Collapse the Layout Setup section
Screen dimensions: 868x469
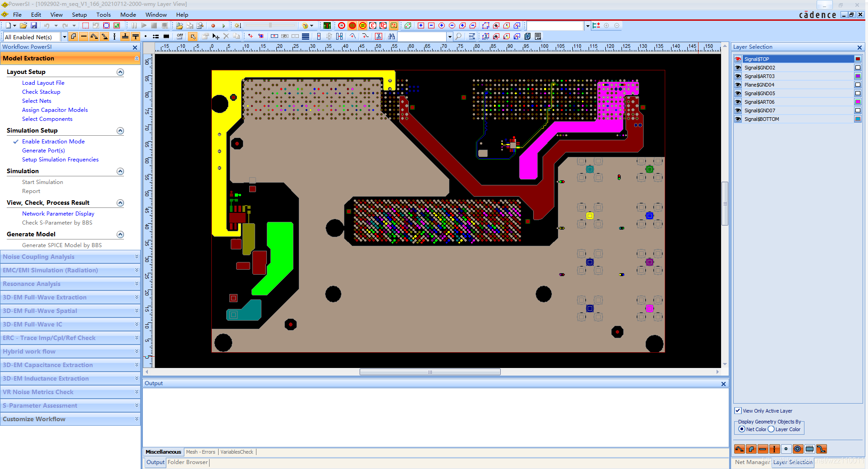point(120,72)
